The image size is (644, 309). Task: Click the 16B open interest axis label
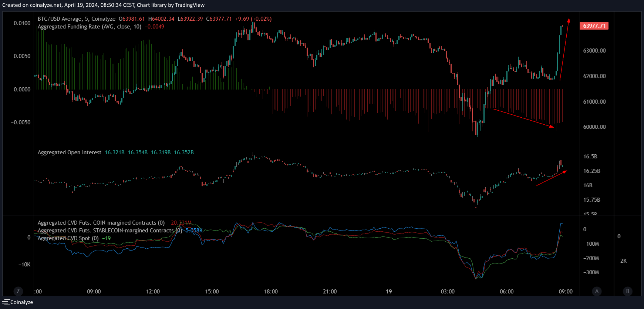click(588, 185)
